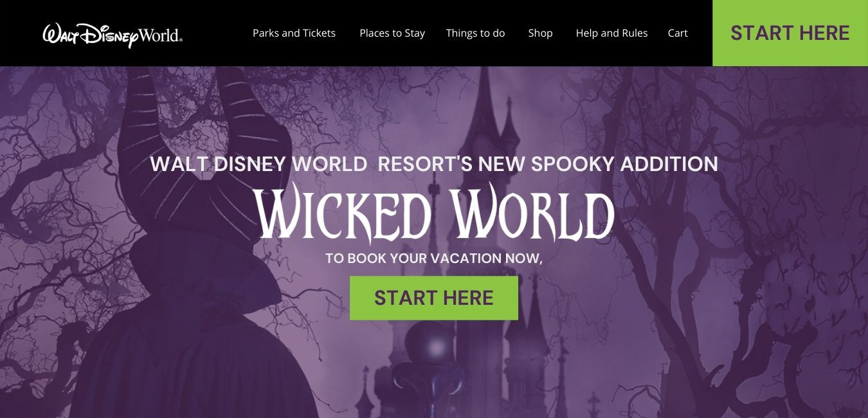Click the green START HERE button below tagline
This screenshot has width=868, height=418.
[x=434, y=298]
